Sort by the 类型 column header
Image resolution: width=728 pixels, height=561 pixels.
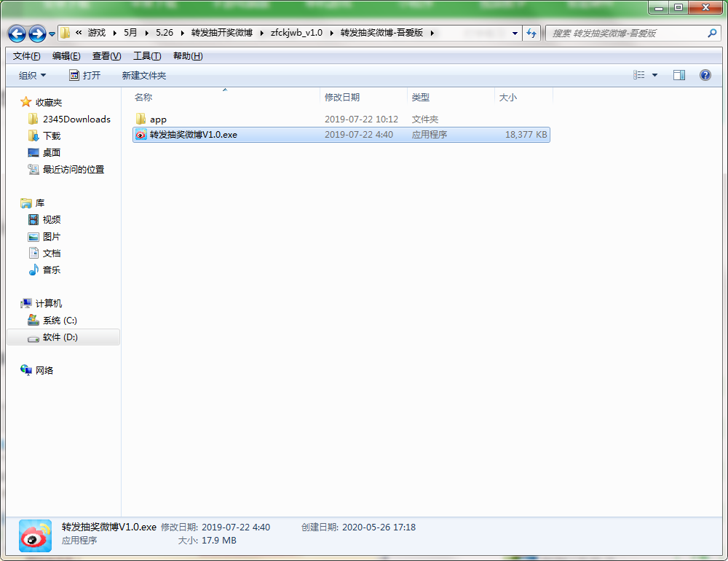click(451, 97)
